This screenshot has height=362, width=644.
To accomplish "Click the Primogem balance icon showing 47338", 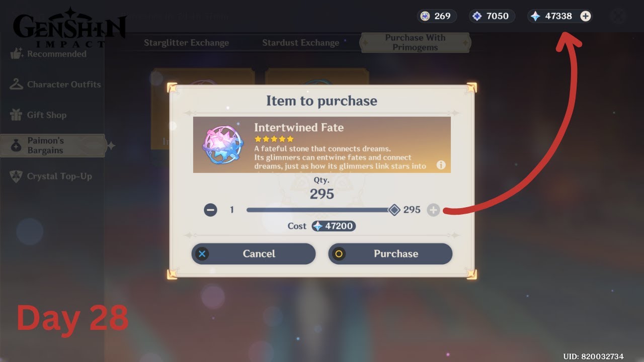I will pos(535,16).
